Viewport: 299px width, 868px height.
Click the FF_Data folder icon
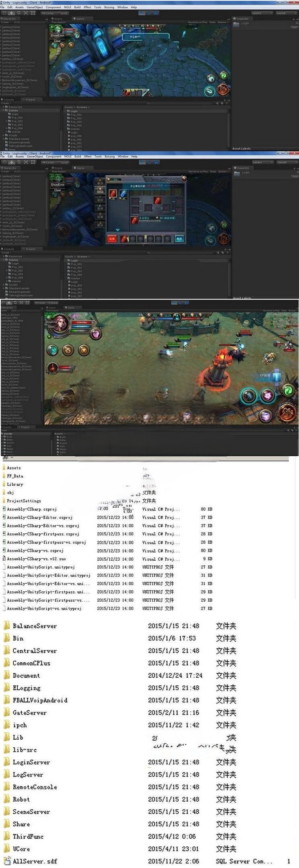pyautogui.click(x=4, y=476)
